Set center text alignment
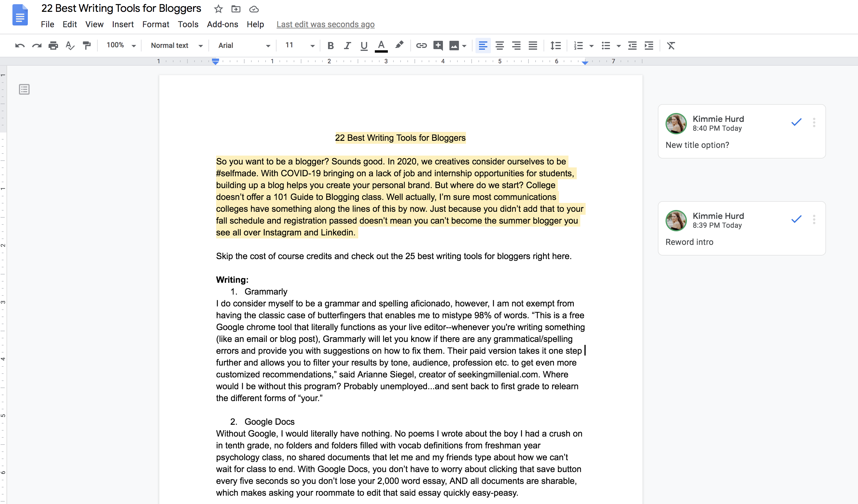The width and height of the screenshot is (858, 504). 499,45
